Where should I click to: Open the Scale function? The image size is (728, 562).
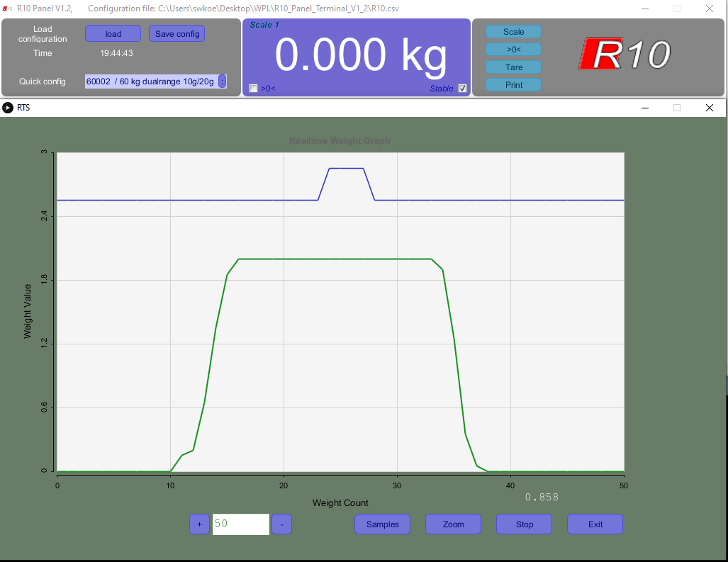point(513,31)
